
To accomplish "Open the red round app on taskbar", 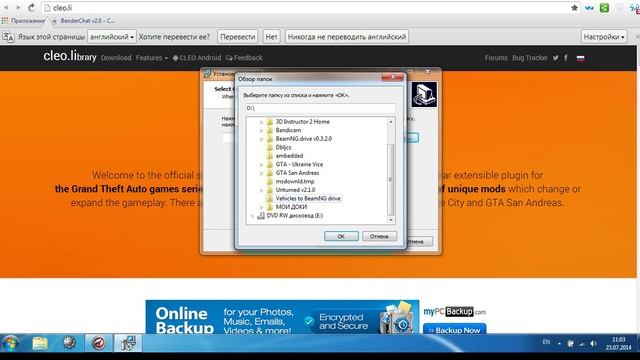I will [98, 343].
